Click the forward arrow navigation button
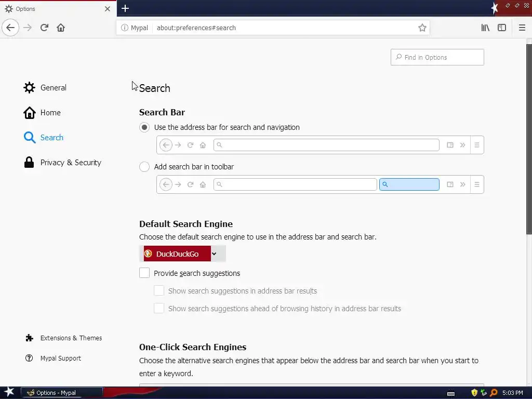The height and width of the screenshot is (399, 532). pyautogui.click(x=28, y=28)
